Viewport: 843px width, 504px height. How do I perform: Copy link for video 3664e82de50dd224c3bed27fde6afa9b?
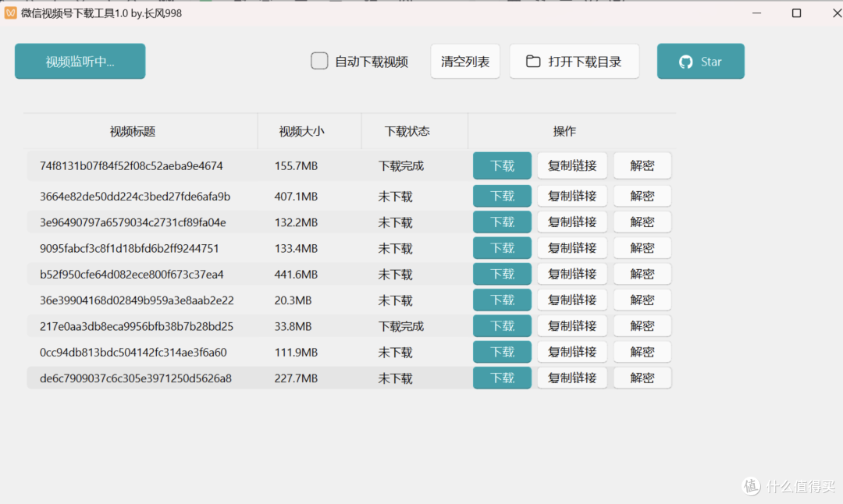click(572, 196)
